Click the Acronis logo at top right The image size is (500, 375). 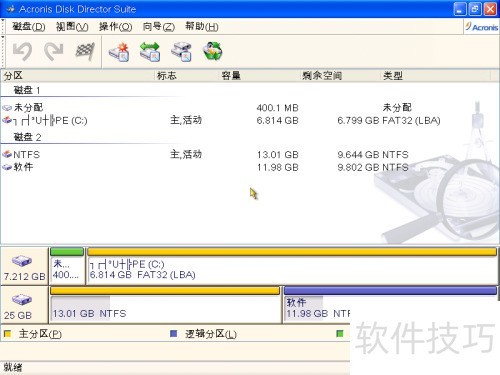pyautogui.click(x=482, y=27)
